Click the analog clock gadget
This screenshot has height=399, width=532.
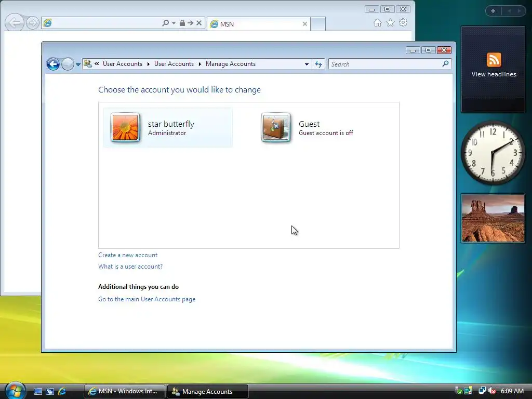[493, 153]
